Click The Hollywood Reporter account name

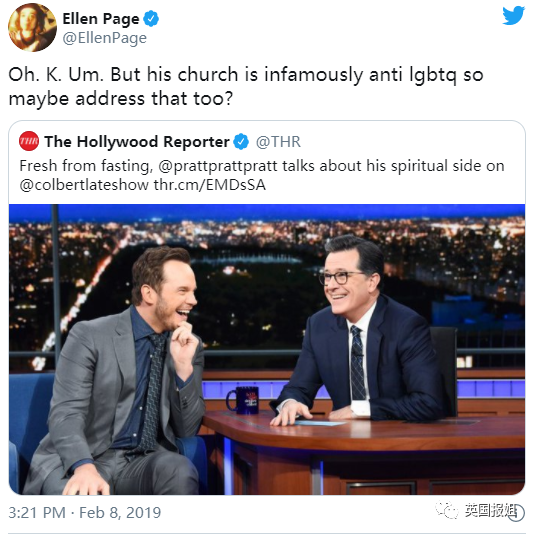click(x=137, y=142)
